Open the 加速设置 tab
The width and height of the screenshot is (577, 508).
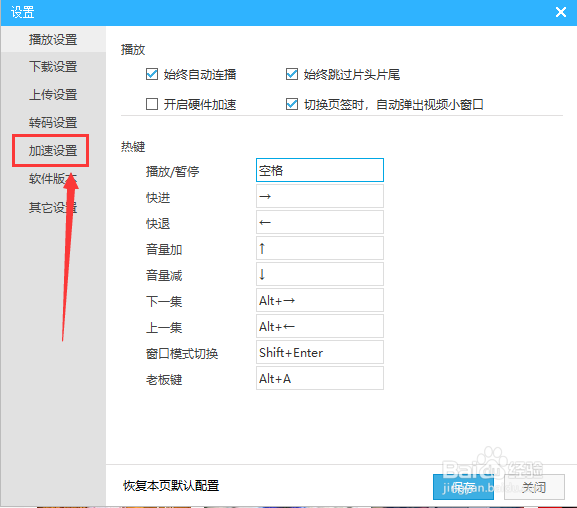53,151
